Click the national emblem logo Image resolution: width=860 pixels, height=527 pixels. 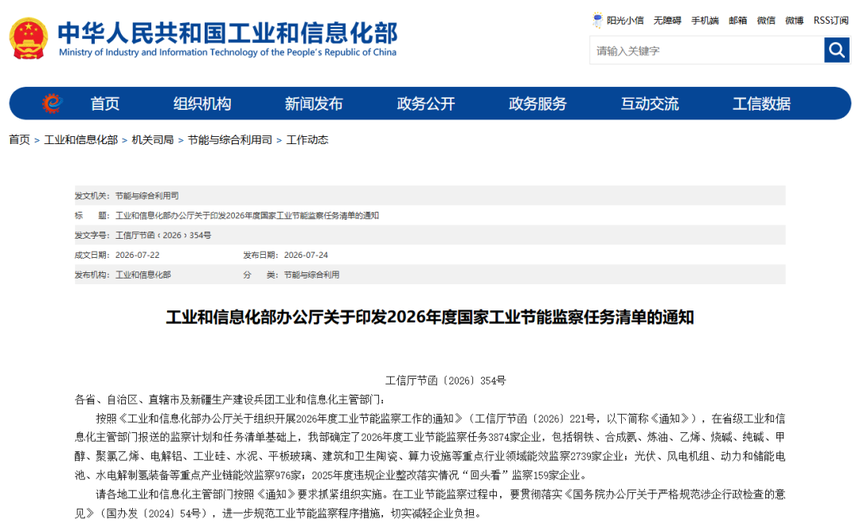point(29,38)
